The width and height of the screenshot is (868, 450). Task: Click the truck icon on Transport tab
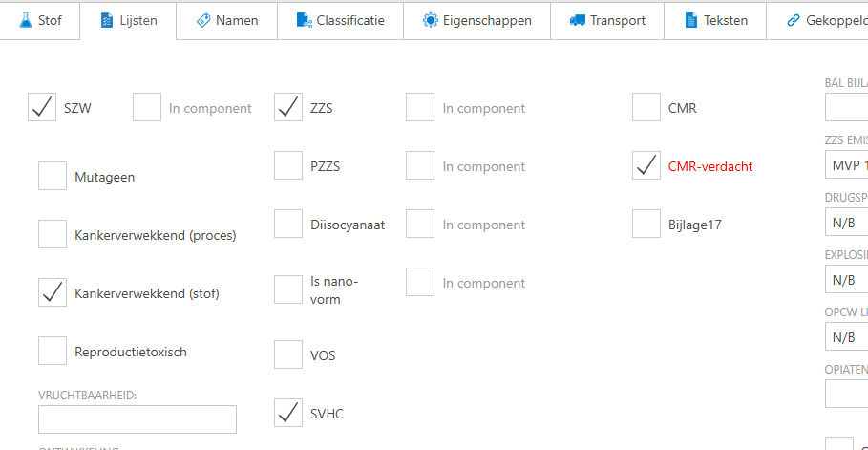point(577,20)
